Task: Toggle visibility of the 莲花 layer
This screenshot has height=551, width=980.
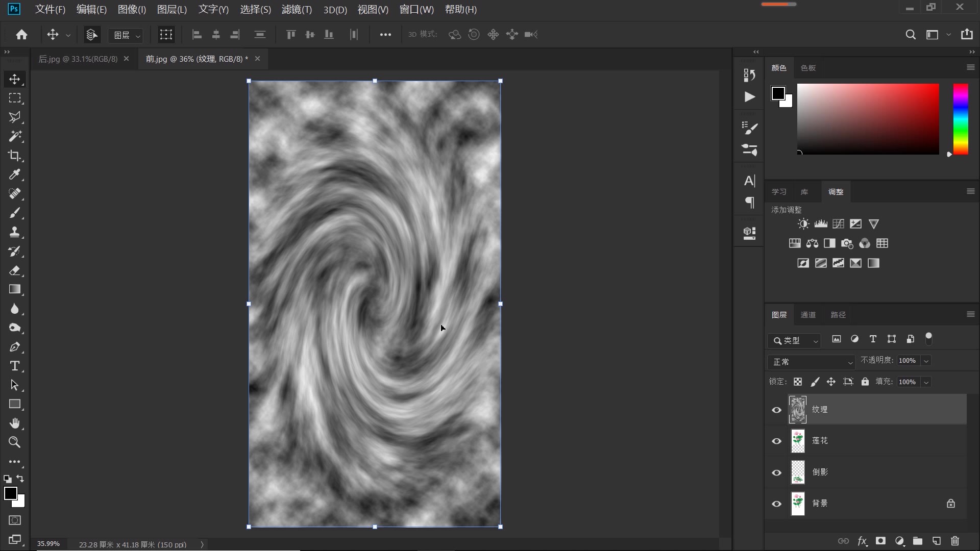Action: tap(776, 441)
